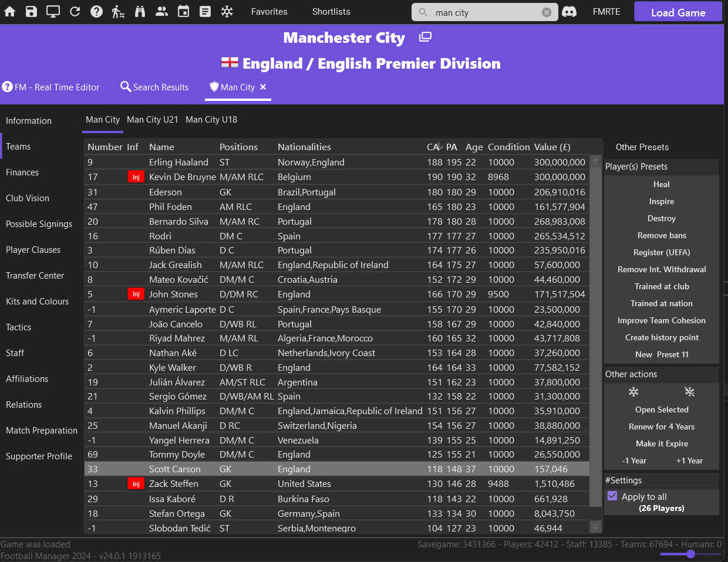This screenshot has width=728, height=562.
Task: Switch to FM - Real Time Editor tab
Action: point(51,87)
